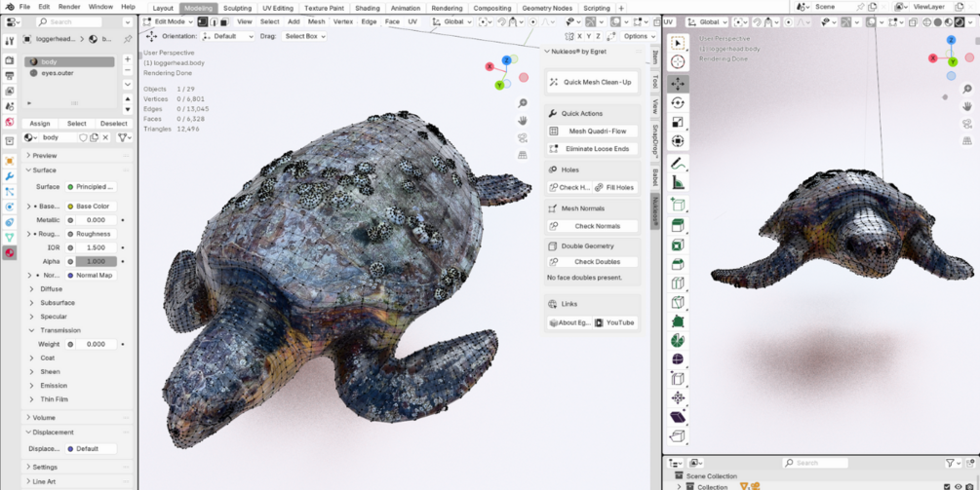Select the Extrude Region tool
980x490 pixels.
pos(678,225)
